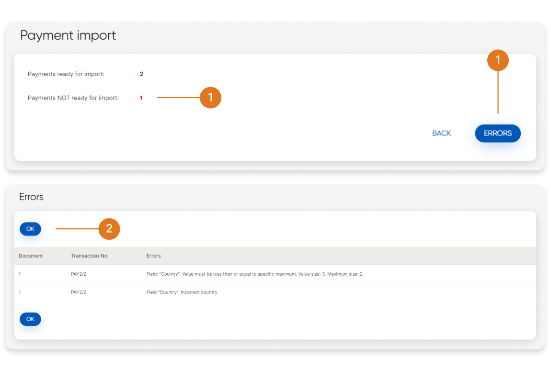Click the Payment import page heading
551x392 pixels.
(68, 35)
